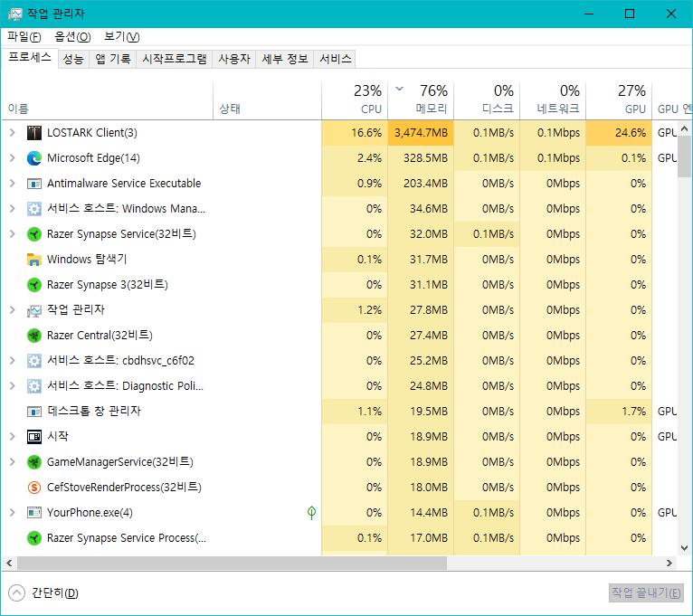This screenshot has height=616, width=693.
Task: Click the horizontal scrollbar thumb
Action: tap(232, 563)
